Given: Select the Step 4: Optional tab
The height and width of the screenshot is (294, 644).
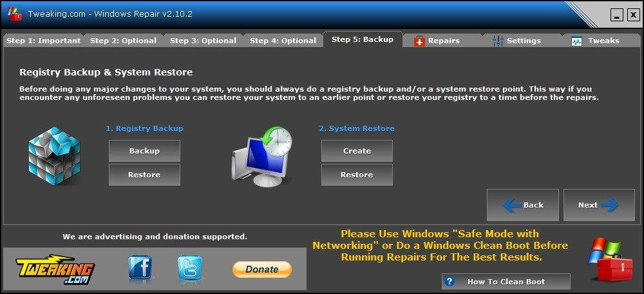Looking at the screenshot, I should [x=283, y=41].
